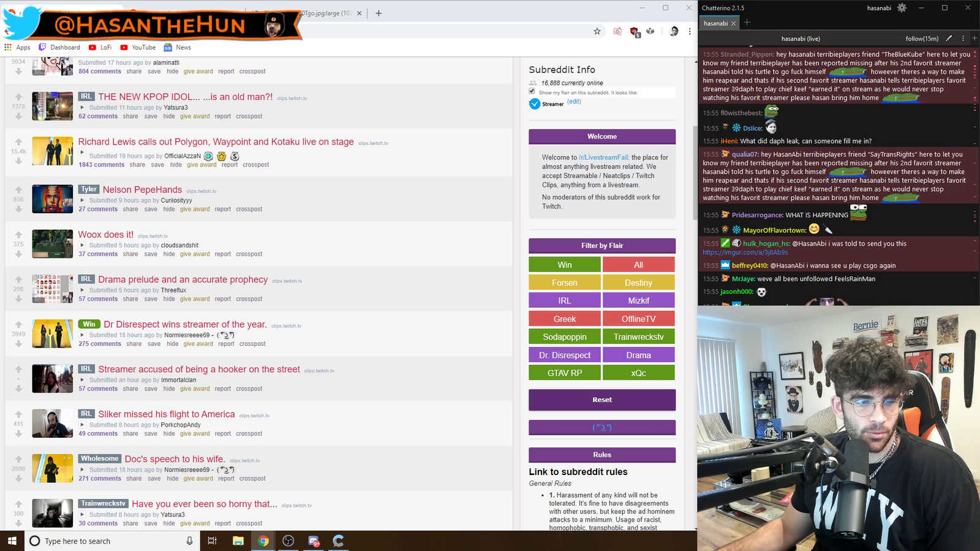Close the hasanabi Chatterino tab
This screenshot has width=980, height=551.
(x=733, y=23)
